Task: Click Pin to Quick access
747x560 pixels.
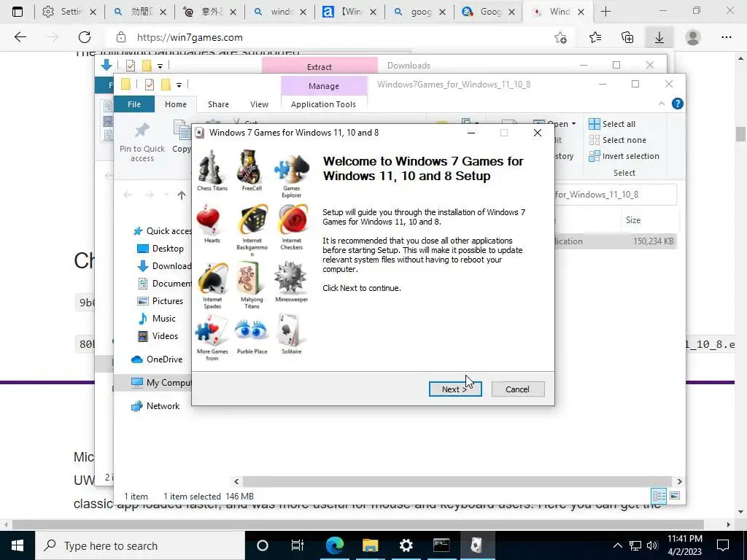Action: pyautogui.click(x=142, y=141)
